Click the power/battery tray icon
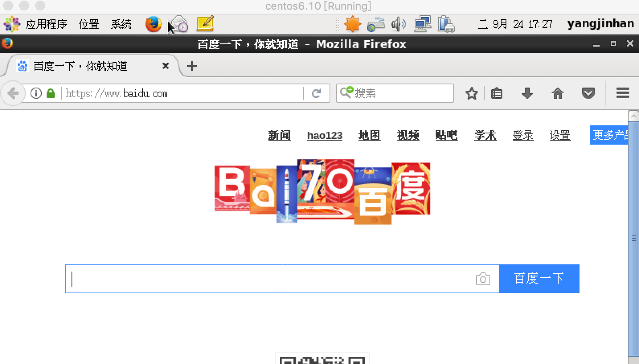The width and height of the screenshot is (639, 364). (x=446, y=24)
